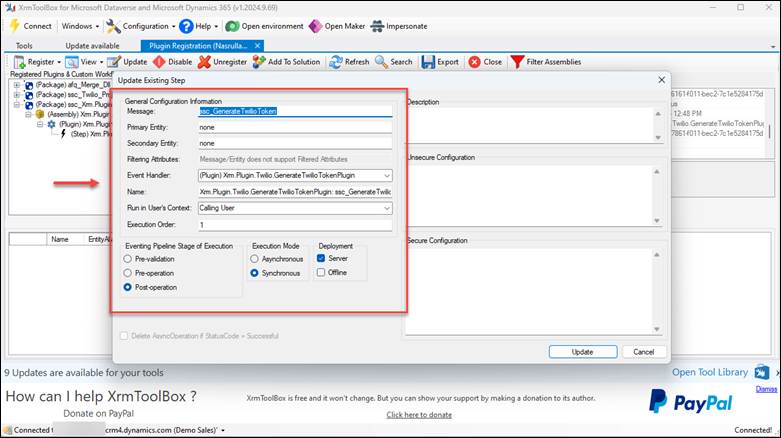Choose Asynchronous execution mode
Screen dimensions: 781x438
255,259
